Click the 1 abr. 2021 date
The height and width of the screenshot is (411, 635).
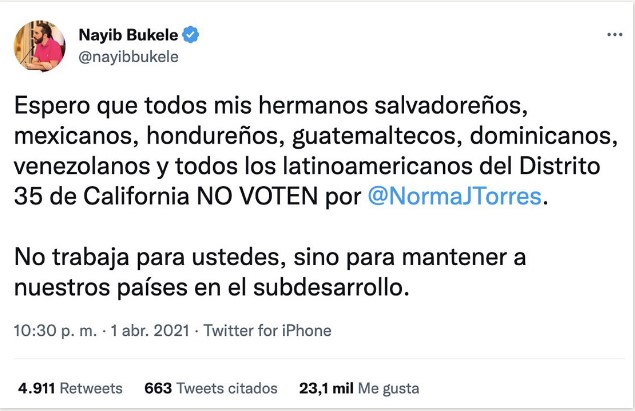(x=150, y=330)
